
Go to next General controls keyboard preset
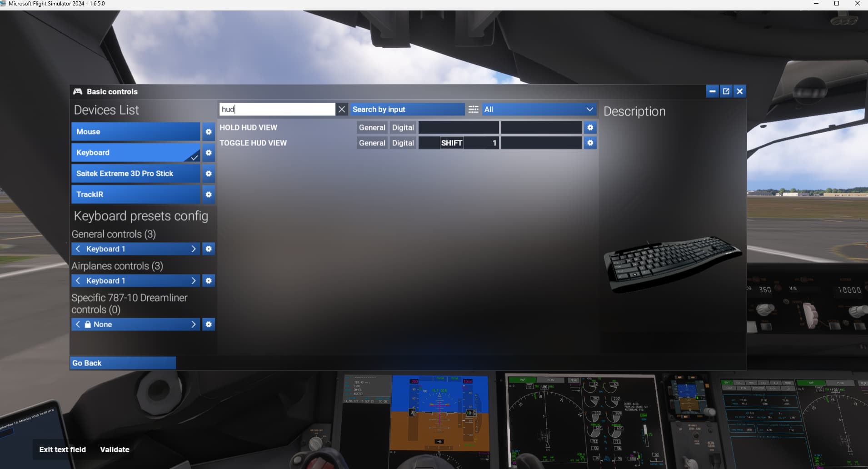(193, 249)
